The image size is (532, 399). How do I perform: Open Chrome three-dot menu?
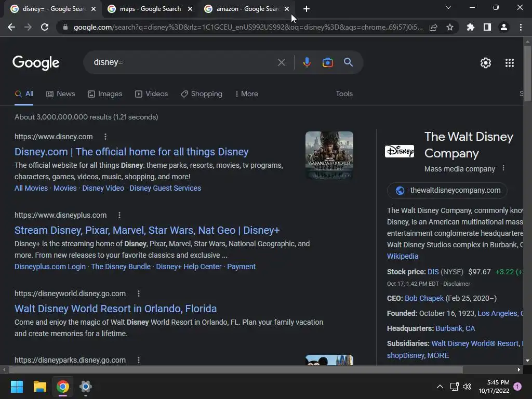tap(521, 27)
